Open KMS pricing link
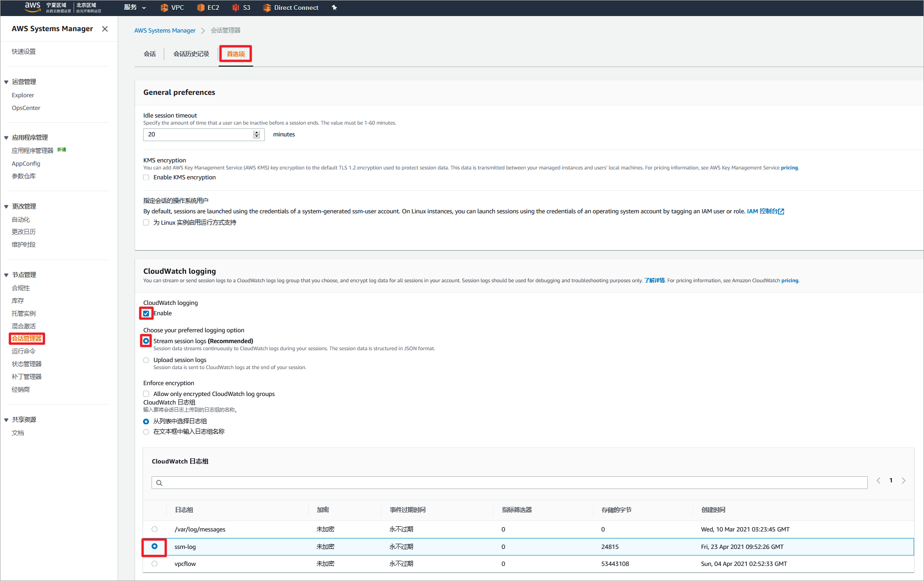The height and width of the screenshot is (581, 924). pos(789,168)
